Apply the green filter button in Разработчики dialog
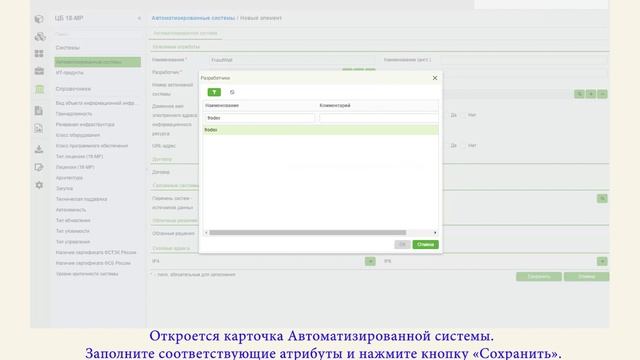This screenshot has height=360, width=640. point(214,92)
